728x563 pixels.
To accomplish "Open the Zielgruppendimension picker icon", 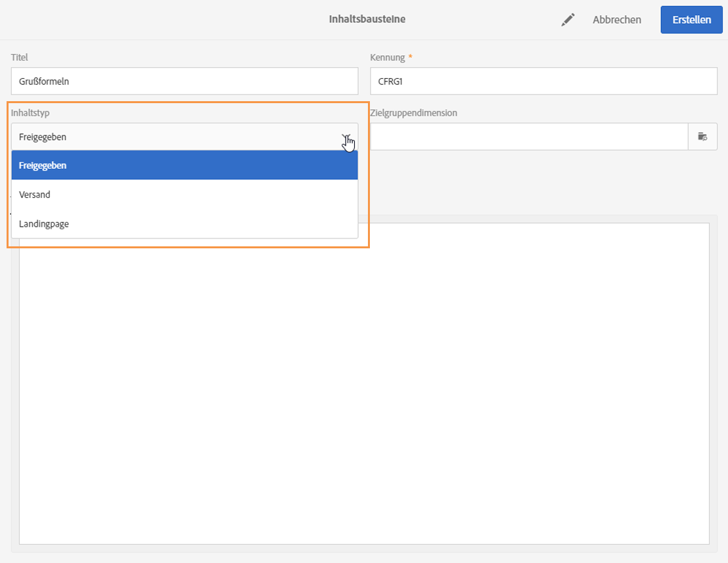I will pyautogui.click(x=702, y=137).
